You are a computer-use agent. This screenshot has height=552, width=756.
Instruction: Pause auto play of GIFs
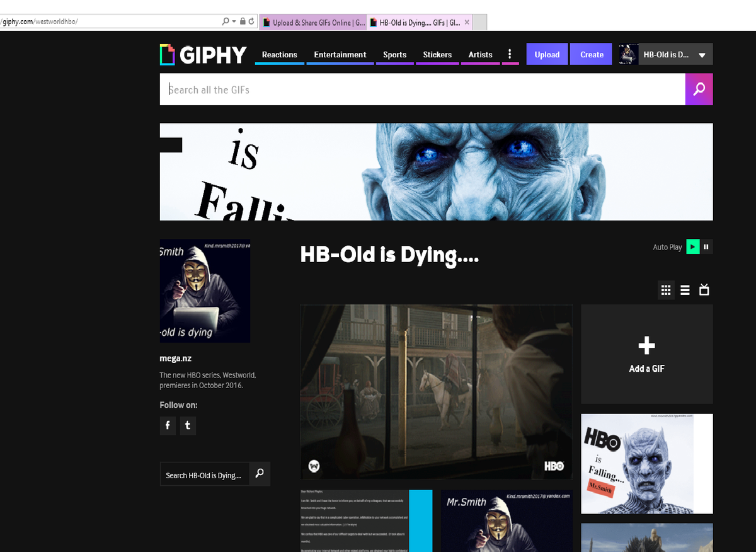tap(706, 247)
